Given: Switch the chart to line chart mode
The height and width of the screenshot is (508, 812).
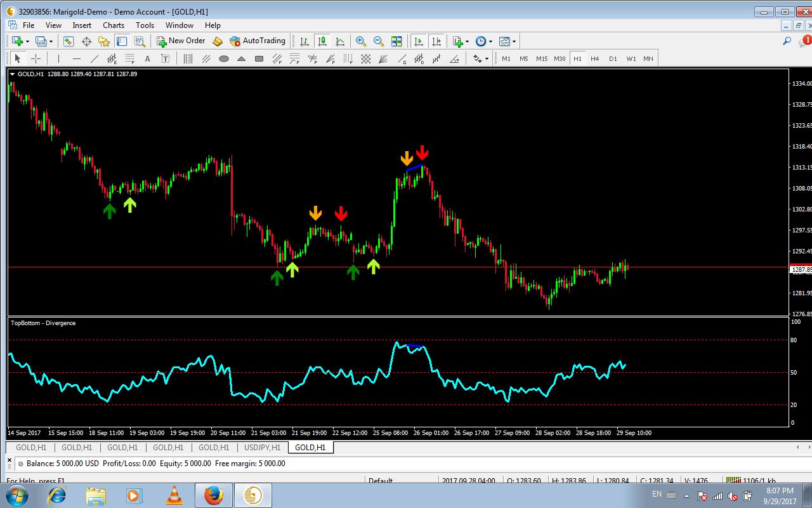Looking at the screenshot, I should tap(340, 41).
